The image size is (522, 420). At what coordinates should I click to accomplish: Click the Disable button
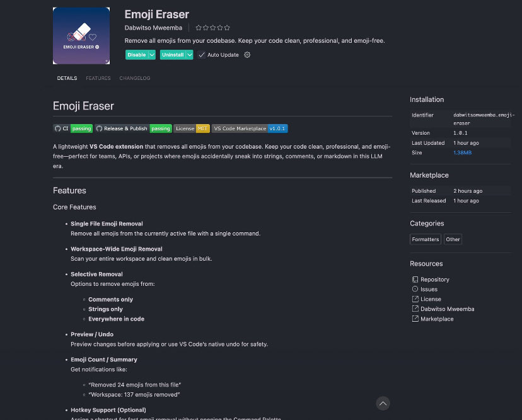click(137, 55)
